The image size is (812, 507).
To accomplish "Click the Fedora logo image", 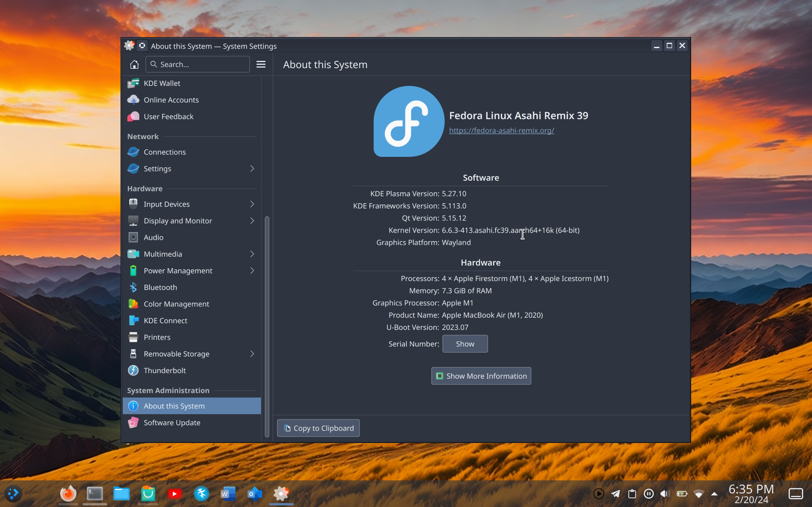I will pos(409,121).
